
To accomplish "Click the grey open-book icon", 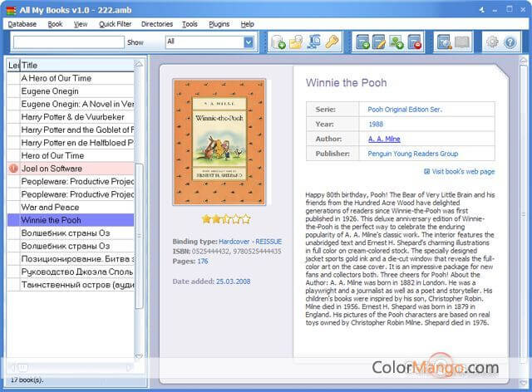I will (462, 42).
